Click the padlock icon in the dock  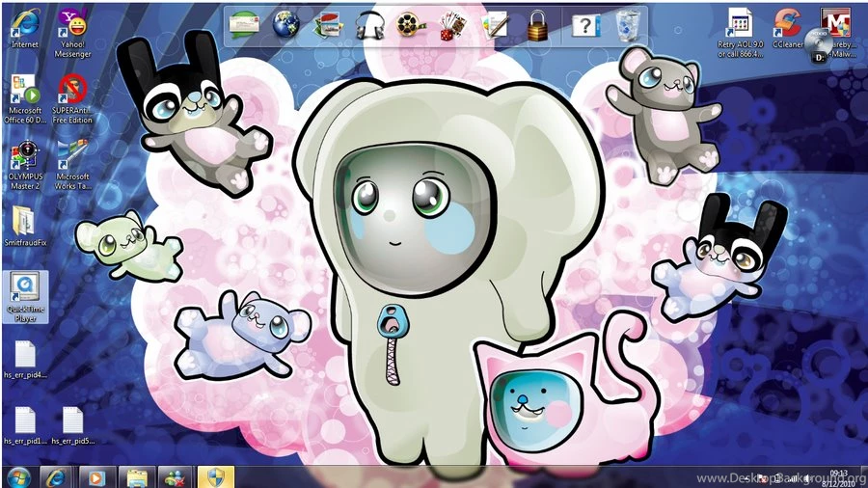[537, 24]
